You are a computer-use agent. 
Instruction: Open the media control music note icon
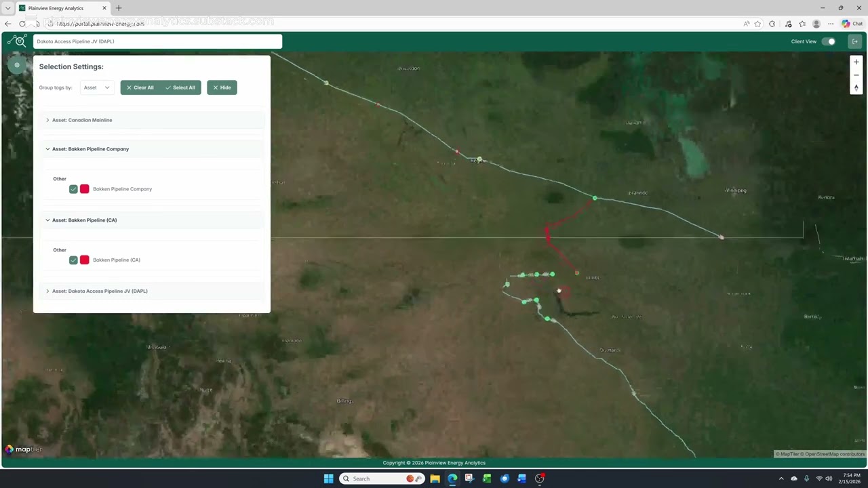tap(788, 24)
